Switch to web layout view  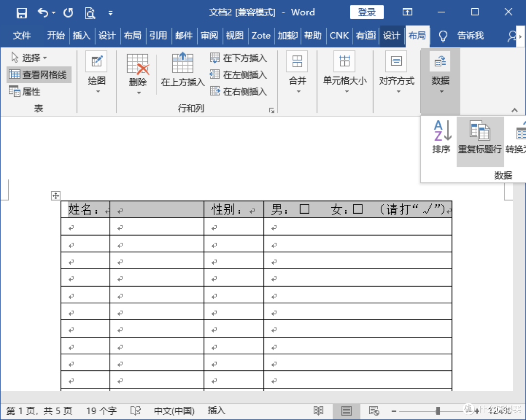tap(374, 411)
